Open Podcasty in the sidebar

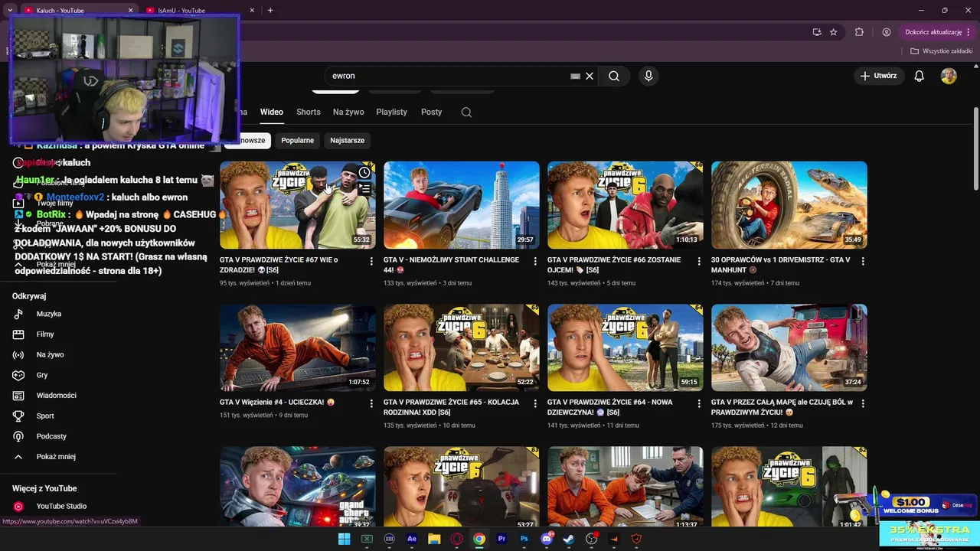(51, 436)
